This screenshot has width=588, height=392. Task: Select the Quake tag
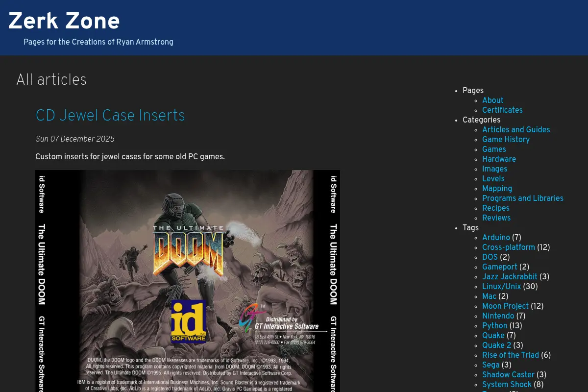point(493,336)
